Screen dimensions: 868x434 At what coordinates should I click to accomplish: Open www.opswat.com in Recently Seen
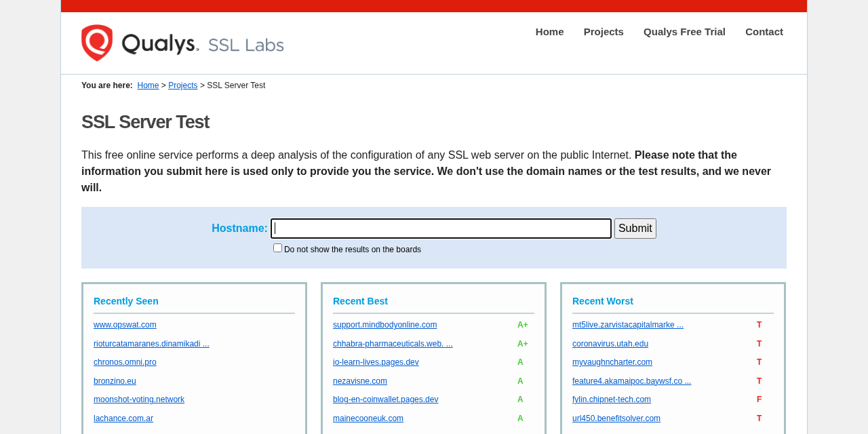(125, 325)
